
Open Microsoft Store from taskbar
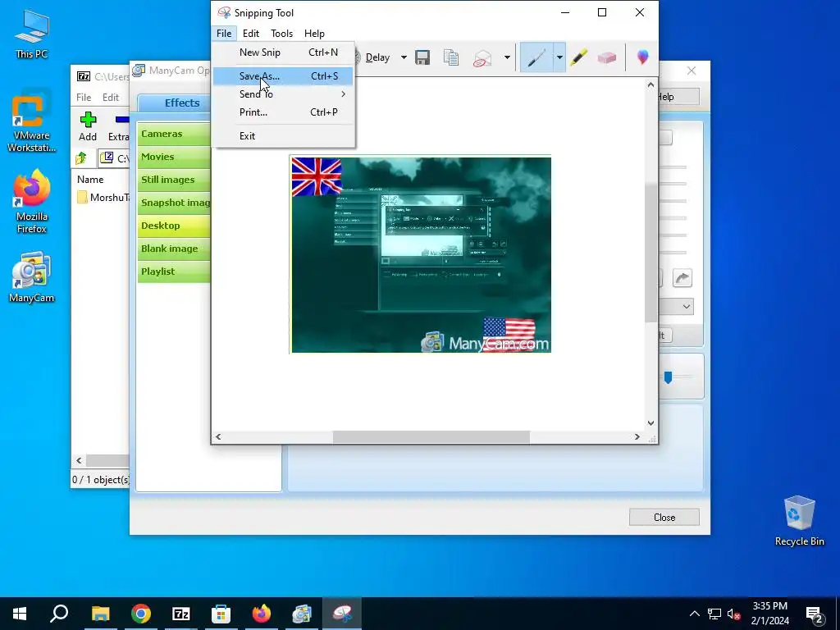click(x=221, y=614)
